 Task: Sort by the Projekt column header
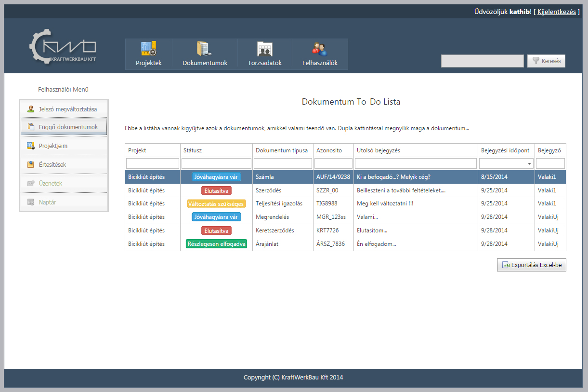coord(153,150)
